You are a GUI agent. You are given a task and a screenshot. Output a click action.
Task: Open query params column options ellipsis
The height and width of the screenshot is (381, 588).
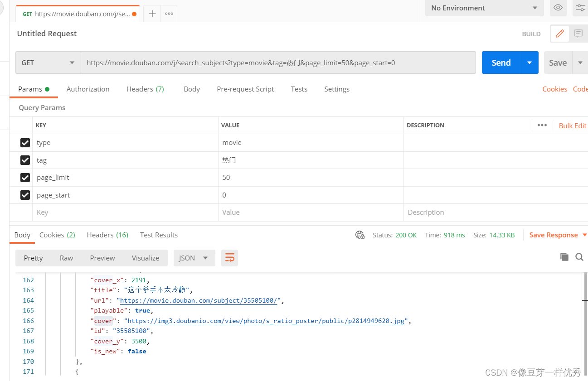[x=542, y=125]
